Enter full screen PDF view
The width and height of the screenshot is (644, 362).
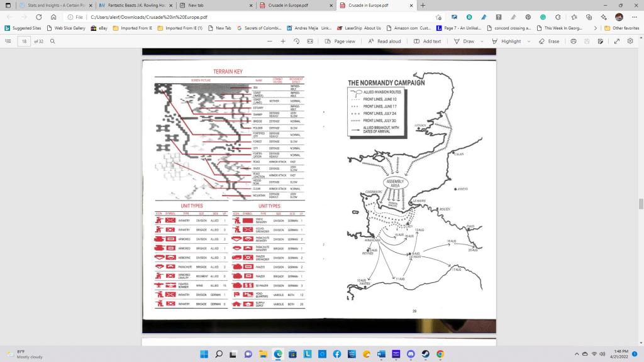pyautogui.click(x=616, y=41)
